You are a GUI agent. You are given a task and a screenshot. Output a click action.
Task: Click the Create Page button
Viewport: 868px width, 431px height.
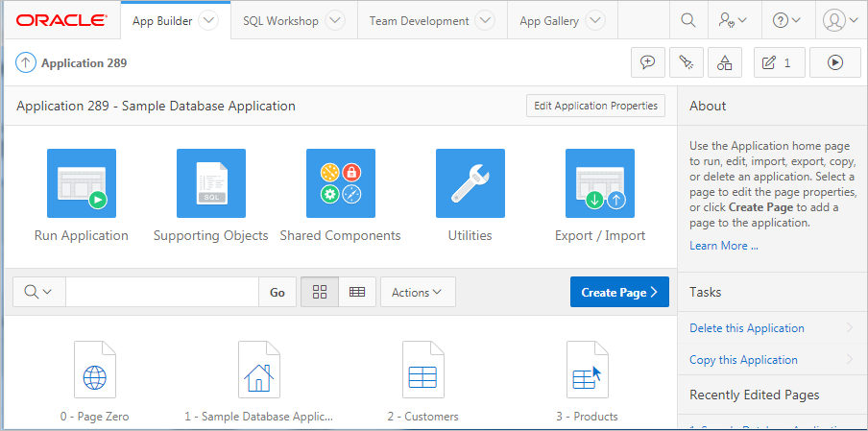point(619,292)
